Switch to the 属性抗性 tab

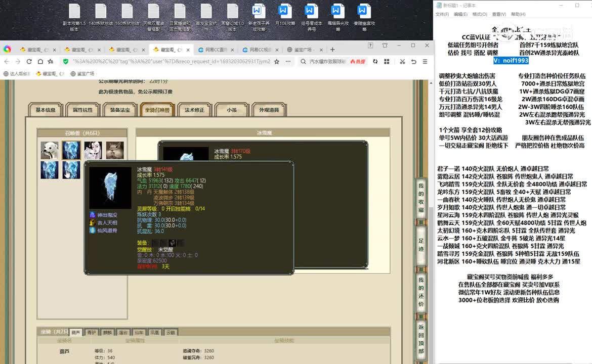click(82, 110)
